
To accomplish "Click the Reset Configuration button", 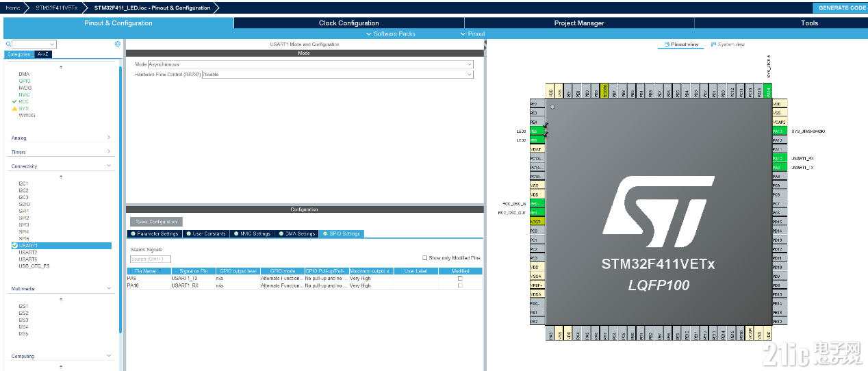I will coord(156,222).
